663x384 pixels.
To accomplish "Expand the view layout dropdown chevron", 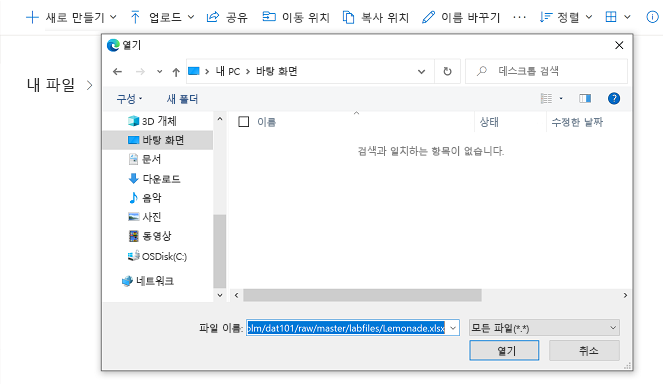I will 627,17.
